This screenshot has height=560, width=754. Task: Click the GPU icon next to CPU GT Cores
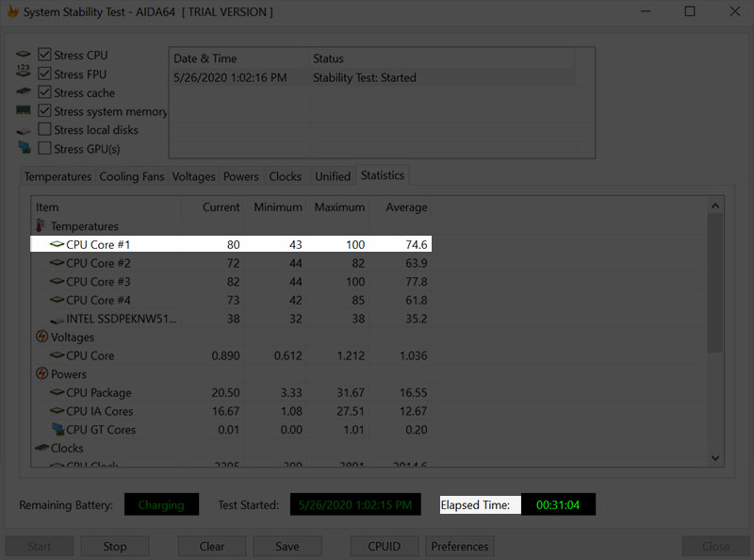(x=57, y=429)
